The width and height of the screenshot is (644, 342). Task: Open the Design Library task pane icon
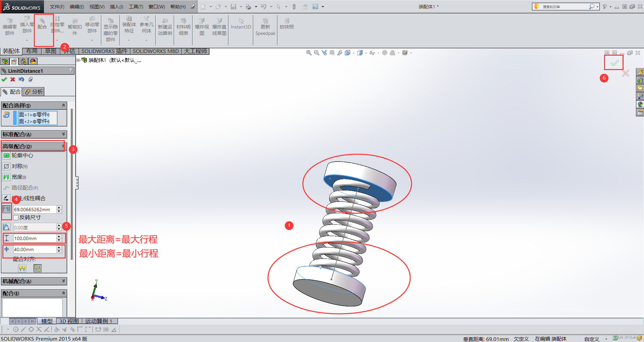(640, 80)
